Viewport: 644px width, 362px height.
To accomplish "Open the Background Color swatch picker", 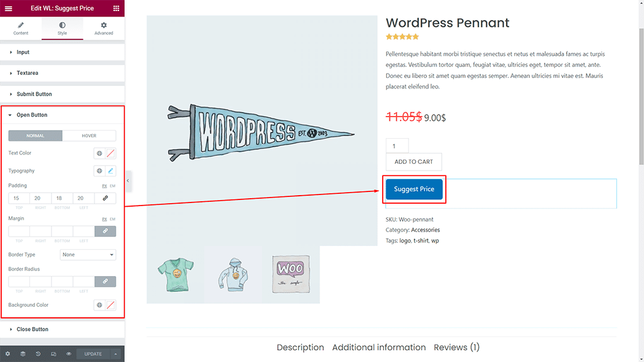I will (111, 305).
